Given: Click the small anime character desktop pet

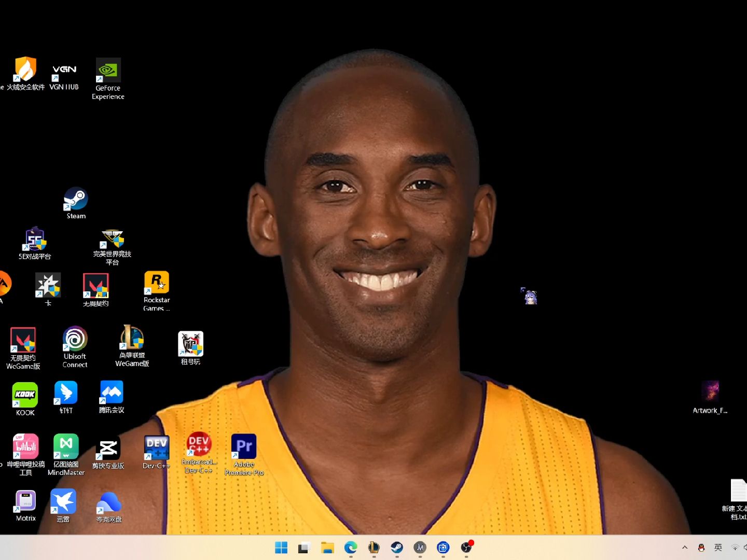Looking at the screenshot, I should [530, 296].
